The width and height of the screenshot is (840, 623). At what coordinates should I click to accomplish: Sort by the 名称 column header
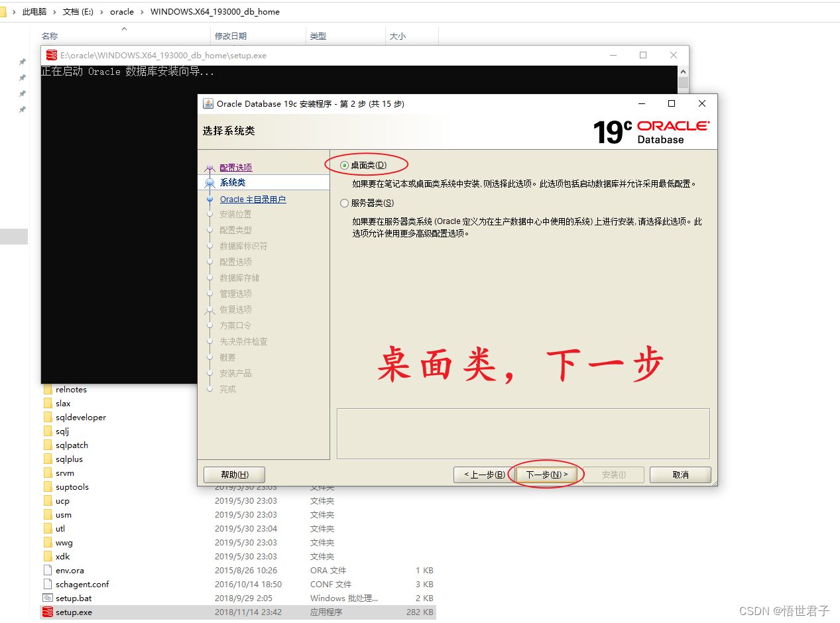[x=50, y=36]
